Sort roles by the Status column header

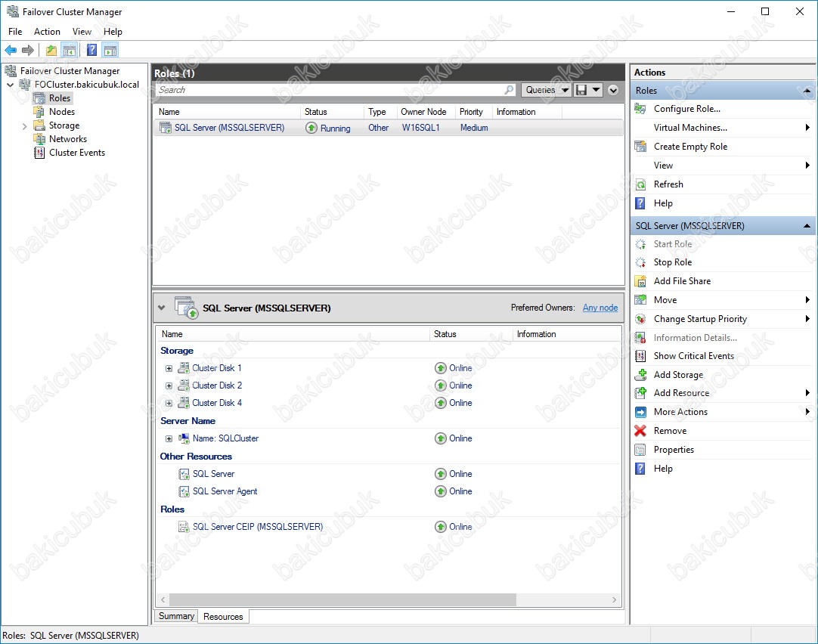(332, 112)
